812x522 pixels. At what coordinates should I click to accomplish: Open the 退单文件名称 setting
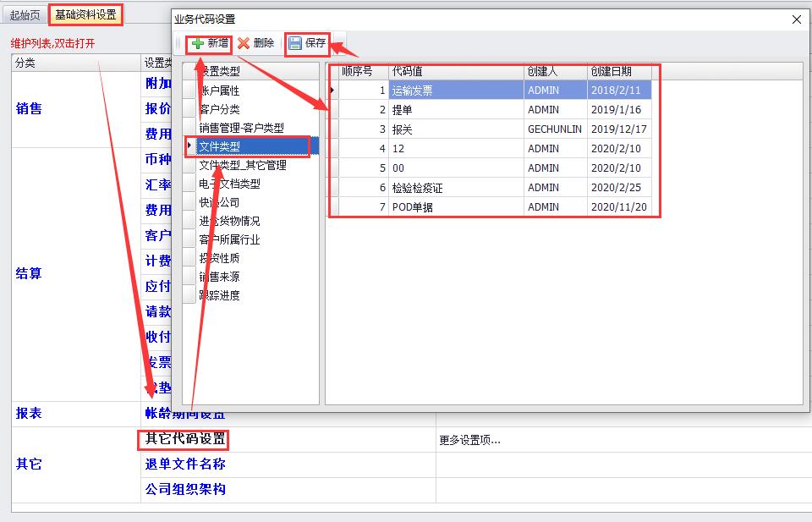point(185,464)
